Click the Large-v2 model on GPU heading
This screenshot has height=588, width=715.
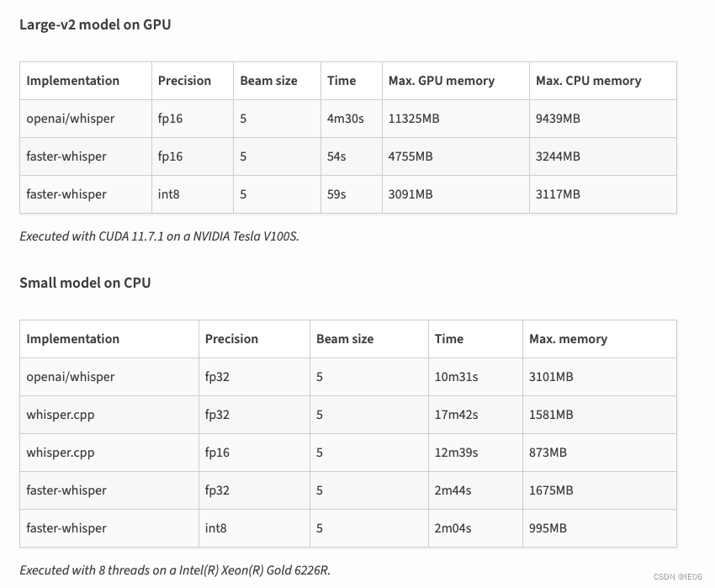coord(95,24)
